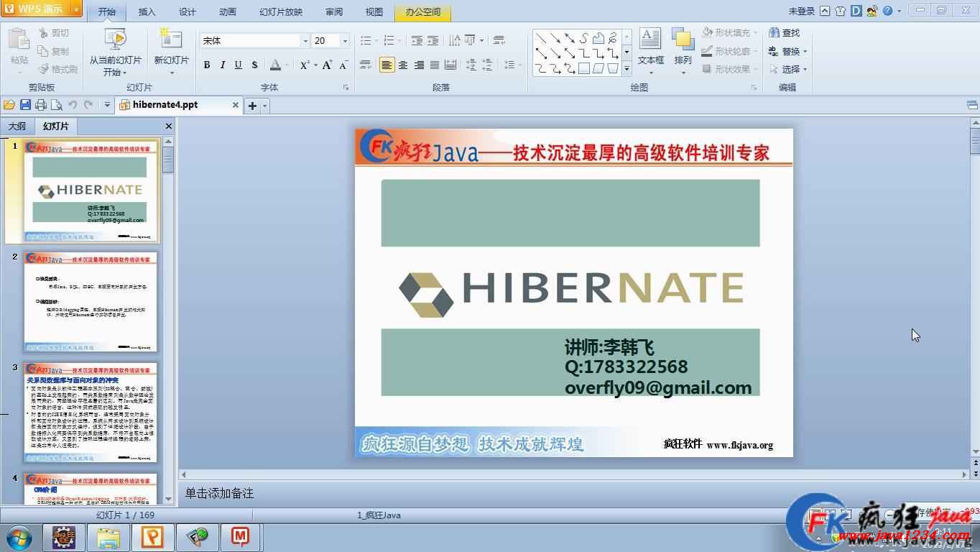Open Java EE IDE from taskbar
Image resolution: width=980 pixels, height=552 pixels.
point(64,537)
